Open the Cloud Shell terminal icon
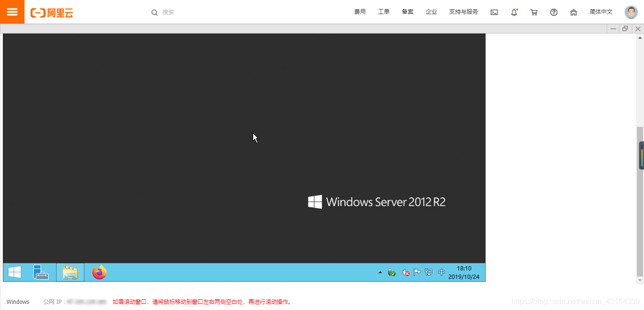644x310 pixels. coord(494,12)
